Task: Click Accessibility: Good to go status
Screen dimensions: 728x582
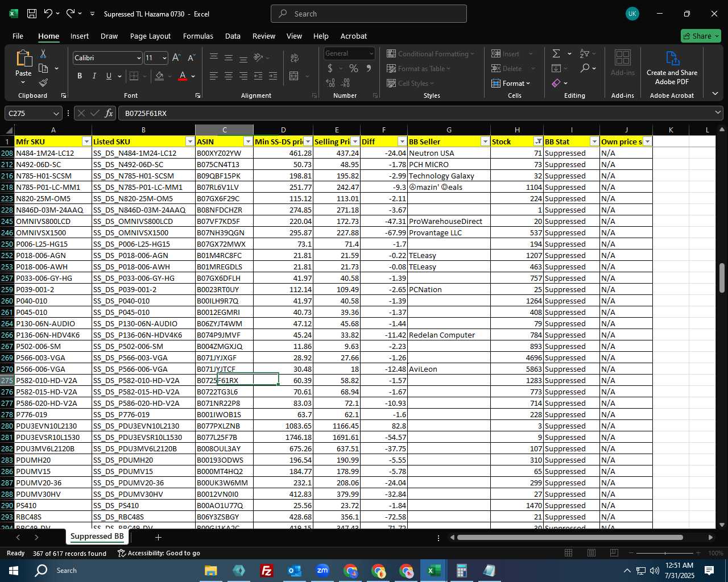Action: [159, 553]
